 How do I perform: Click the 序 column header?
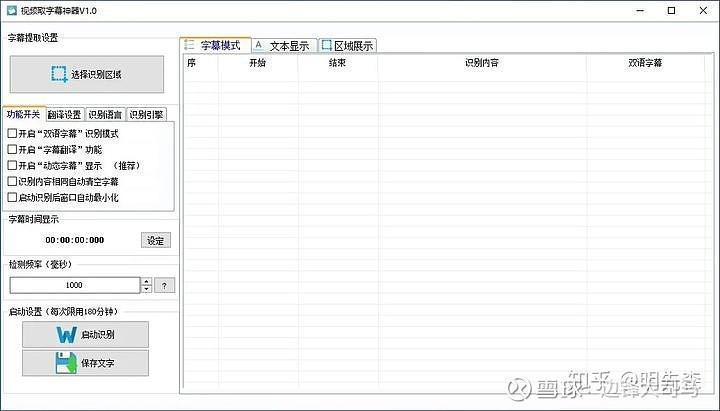[201, 63]
